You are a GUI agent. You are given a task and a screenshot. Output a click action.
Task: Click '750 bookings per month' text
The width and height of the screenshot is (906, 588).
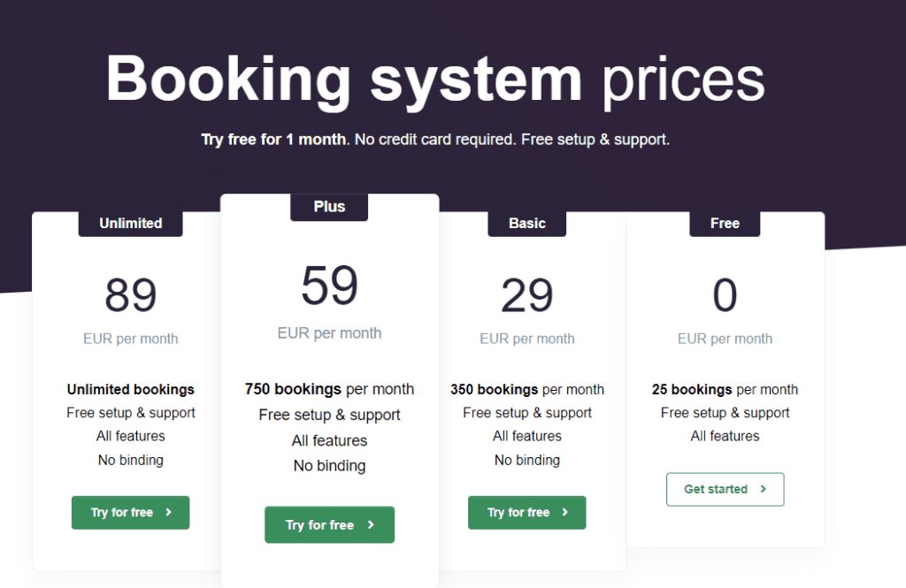coord(329,389)
